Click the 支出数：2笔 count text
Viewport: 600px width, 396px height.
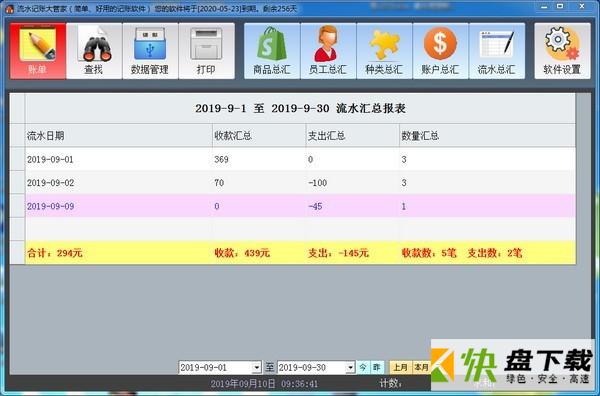click(x=494, y=253)
